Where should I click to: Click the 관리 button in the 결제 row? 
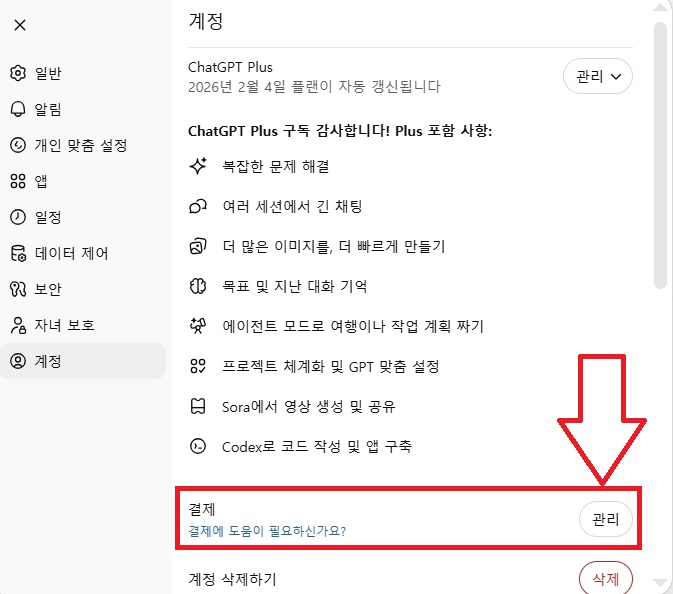pyautogui.click(x=606, y=519)
